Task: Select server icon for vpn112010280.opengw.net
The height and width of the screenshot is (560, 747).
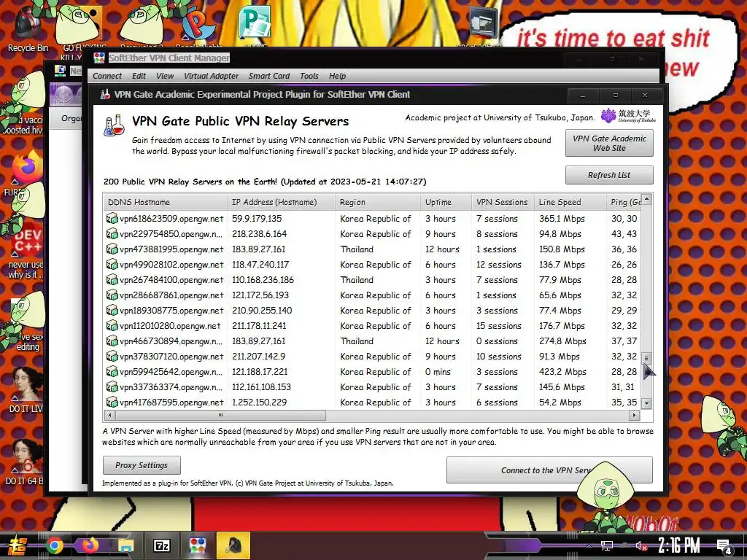Action: (112, 326)
